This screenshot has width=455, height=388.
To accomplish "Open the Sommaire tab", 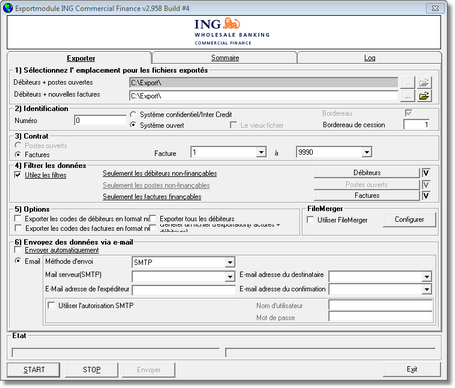I will point(225,58).
